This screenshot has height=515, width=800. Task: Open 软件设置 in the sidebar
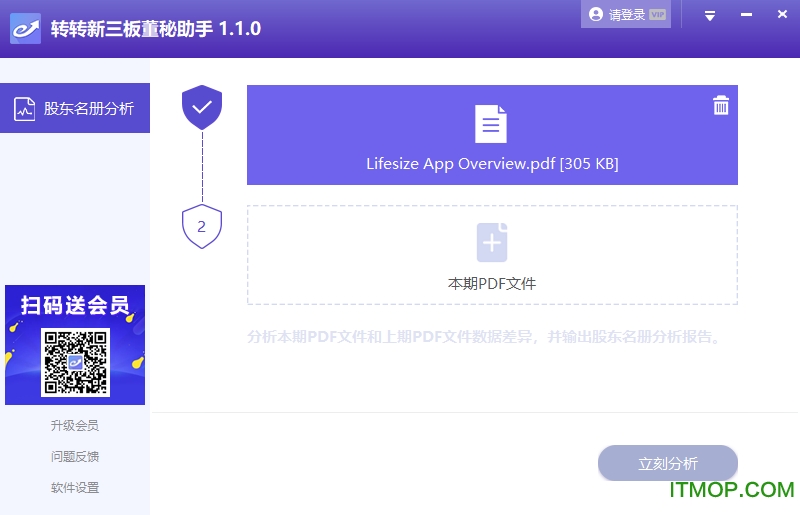[75, 487]
